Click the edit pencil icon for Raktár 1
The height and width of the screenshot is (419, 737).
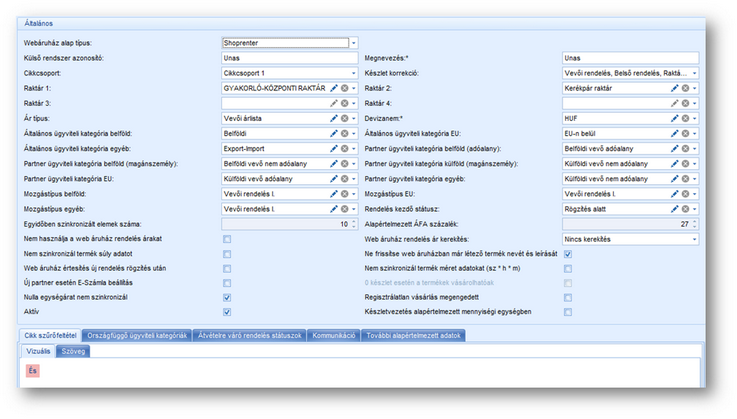334,88
